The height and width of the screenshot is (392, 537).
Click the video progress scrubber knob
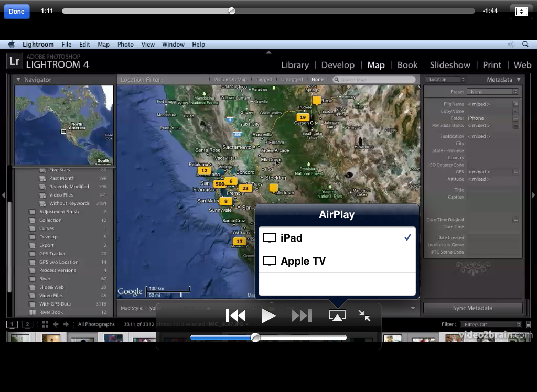coord(232,11)
